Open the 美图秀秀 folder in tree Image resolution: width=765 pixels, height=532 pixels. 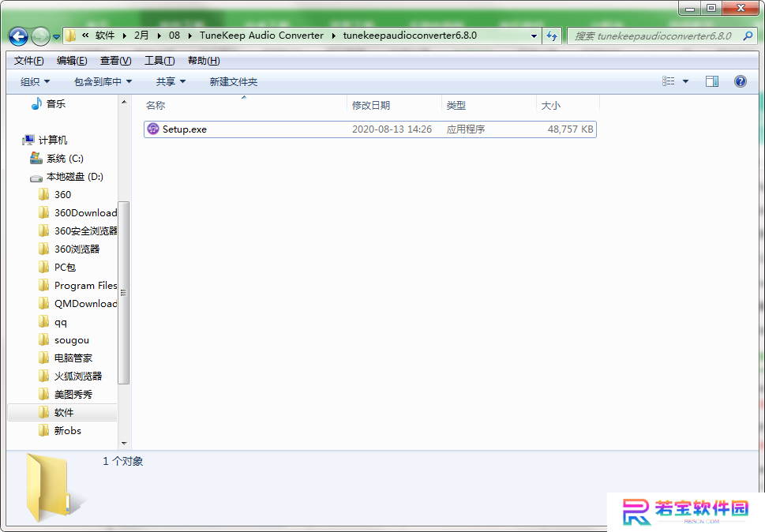73,395
